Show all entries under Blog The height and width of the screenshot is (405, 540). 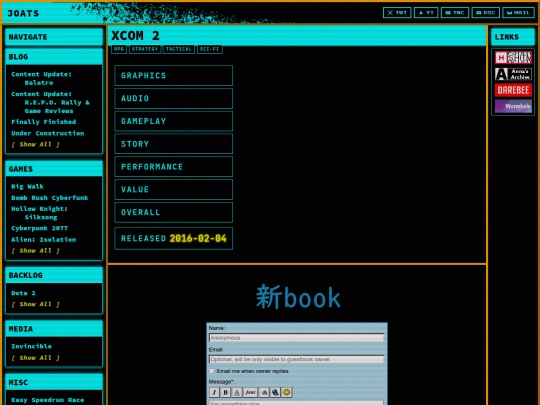tap(35, 144)
